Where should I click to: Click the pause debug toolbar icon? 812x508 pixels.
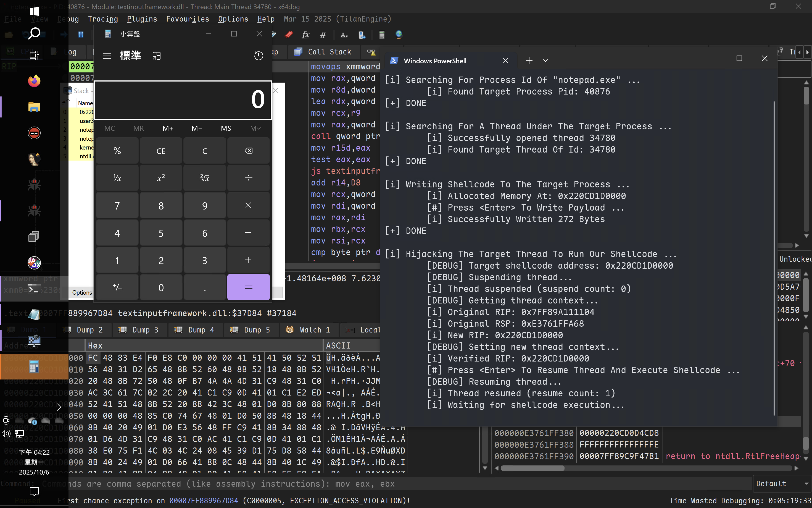[81, 34]
